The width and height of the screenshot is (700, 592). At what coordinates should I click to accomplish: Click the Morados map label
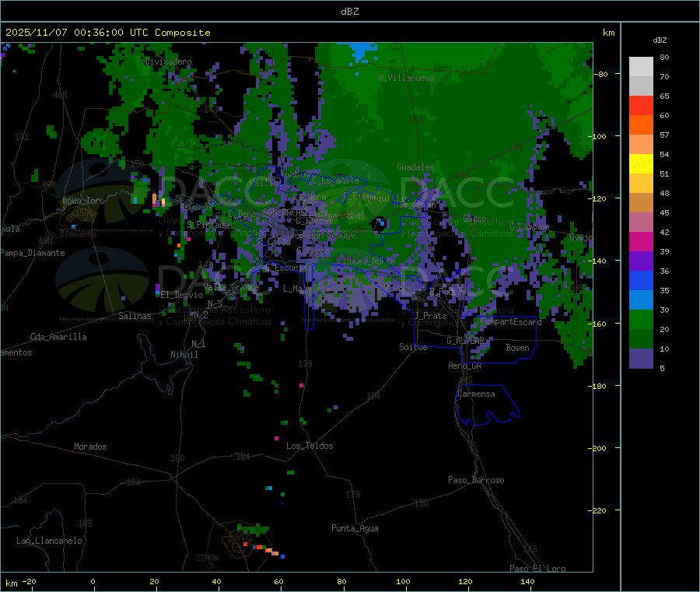[90, 447]
